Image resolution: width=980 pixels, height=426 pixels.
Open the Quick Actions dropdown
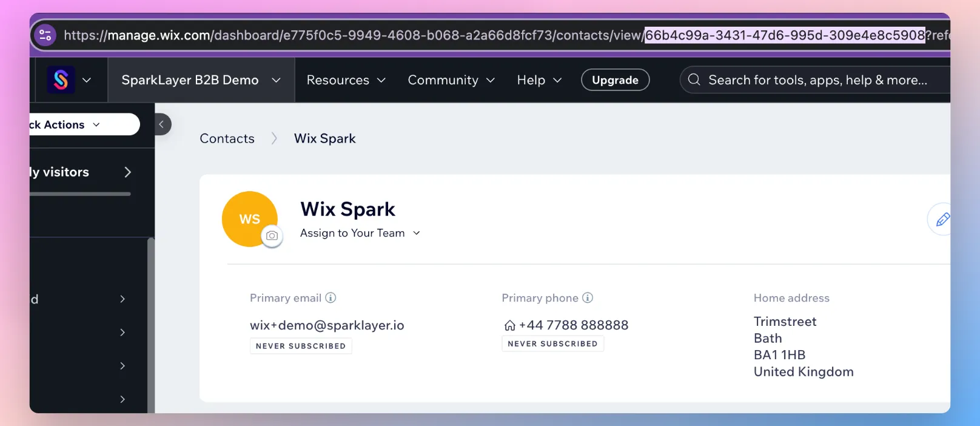click(84, 124)
